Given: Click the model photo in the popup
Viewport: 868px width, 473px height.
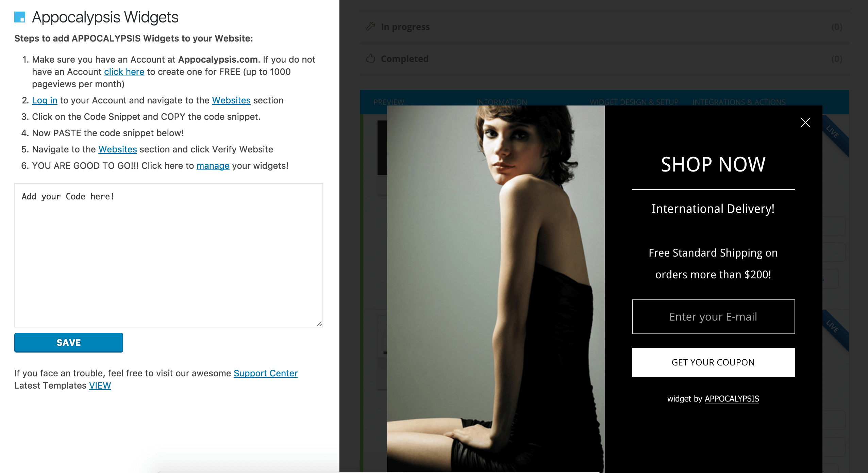Looking at the screenshot, I should [x=496, y=289].
